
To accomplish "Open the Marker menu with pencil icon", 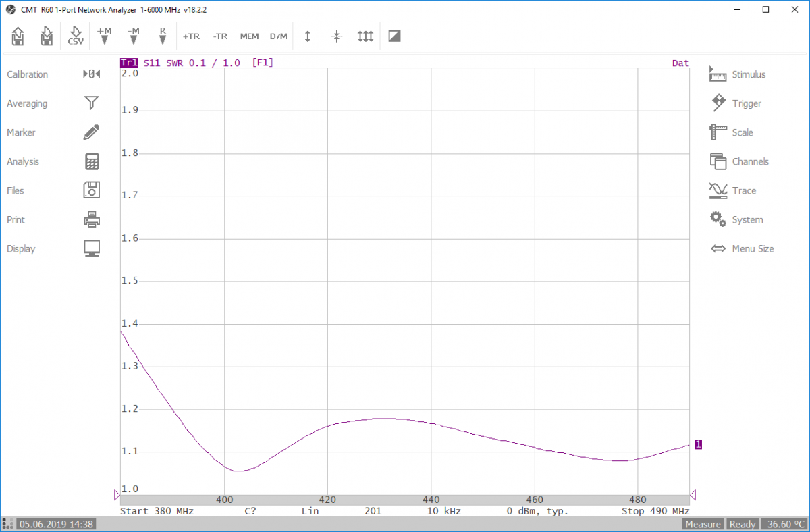I will [53, 132].
